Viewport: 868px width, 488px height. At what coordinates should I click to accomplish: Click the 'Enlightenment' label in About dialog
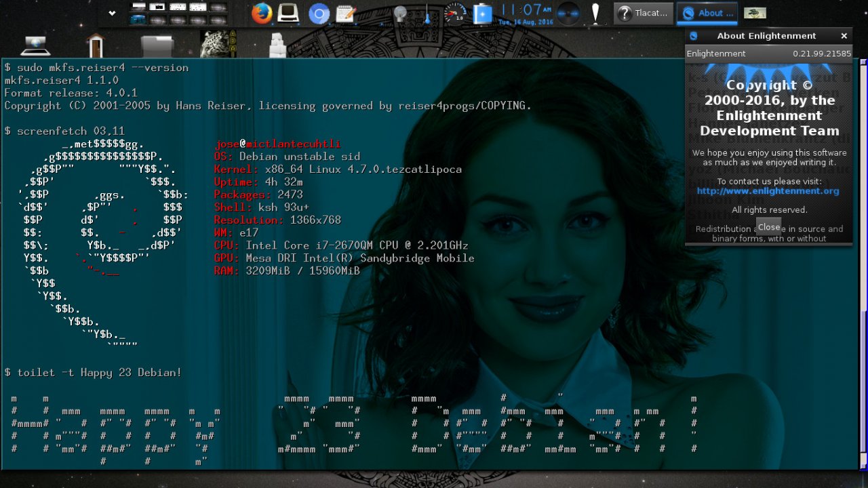pos(716,54)
